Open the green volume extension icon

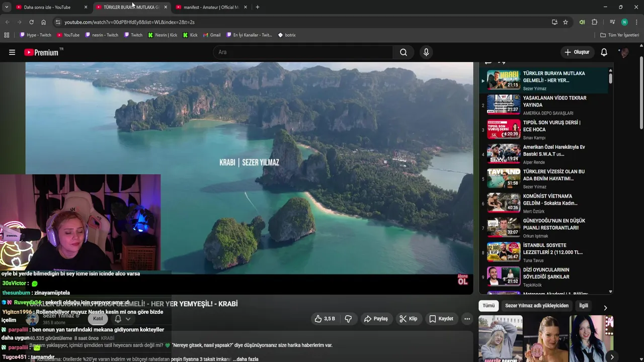[x=582, y=22]
